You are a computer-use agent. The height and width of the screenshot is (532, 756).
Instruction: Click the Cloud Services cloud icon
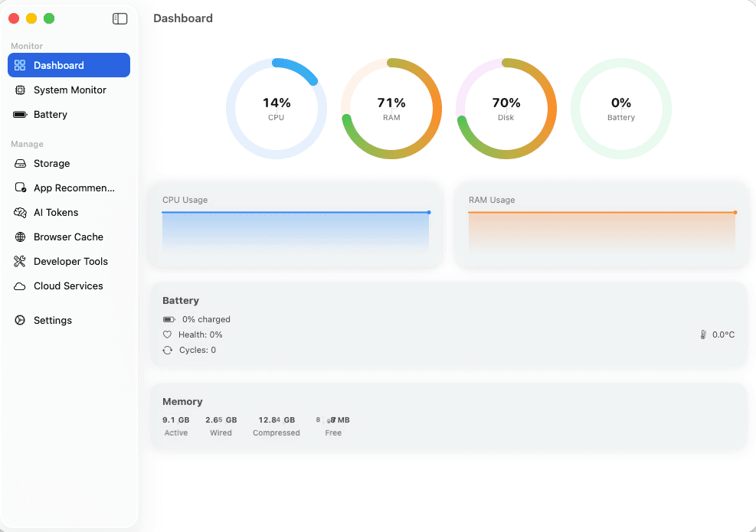tap(18, 286)
